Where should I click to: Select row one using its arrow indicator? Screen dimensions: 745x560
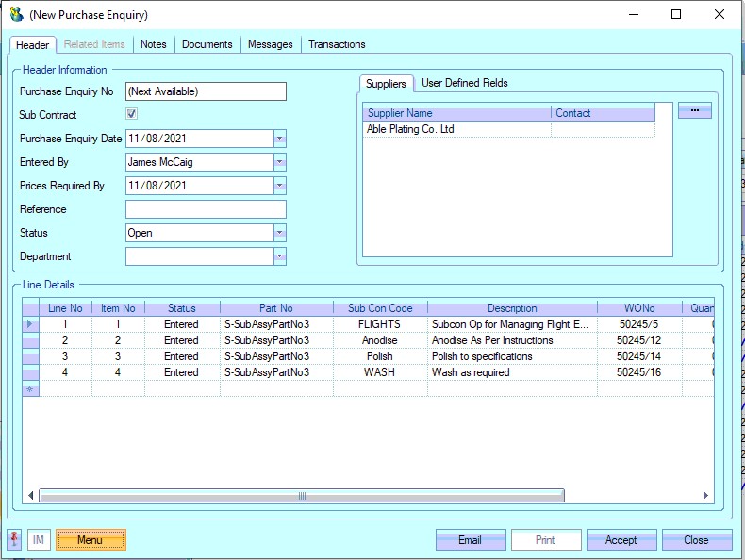(30, 324)
